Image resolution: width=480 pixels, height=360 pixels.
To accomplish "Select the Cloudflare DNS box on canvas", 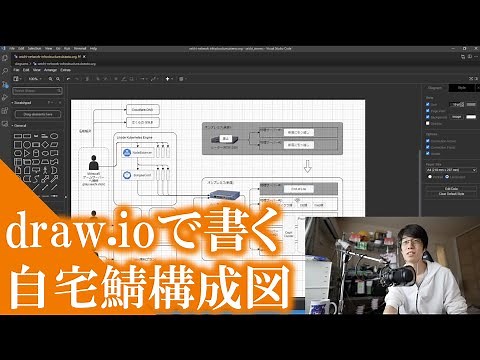I will point(143,110).
